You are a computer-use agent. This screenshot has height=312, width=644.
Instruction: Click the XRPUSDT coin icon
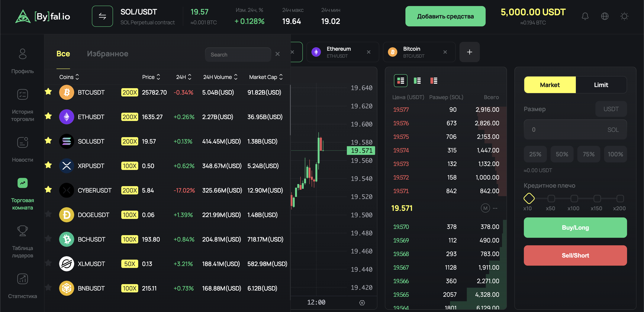click(x=66, y=166)
